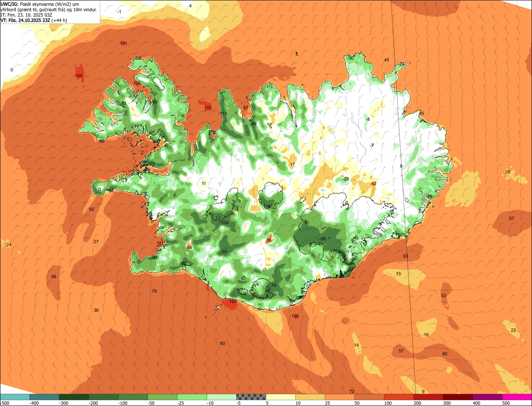Screen dimensions: 532x406
Task: Select the 'IT: Fim. 23. 10. 2025 03Z' line
Action: 27,15
